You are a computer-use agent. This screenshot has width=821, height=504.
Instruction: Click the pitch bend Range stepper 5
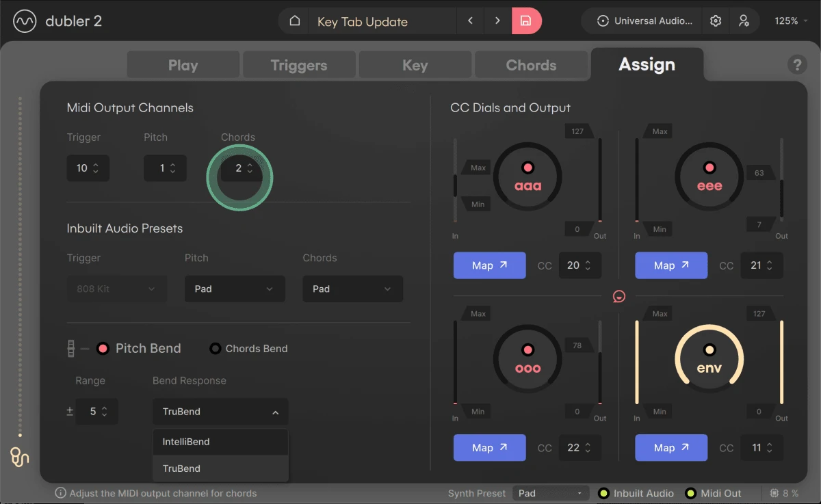pos(96,412)
